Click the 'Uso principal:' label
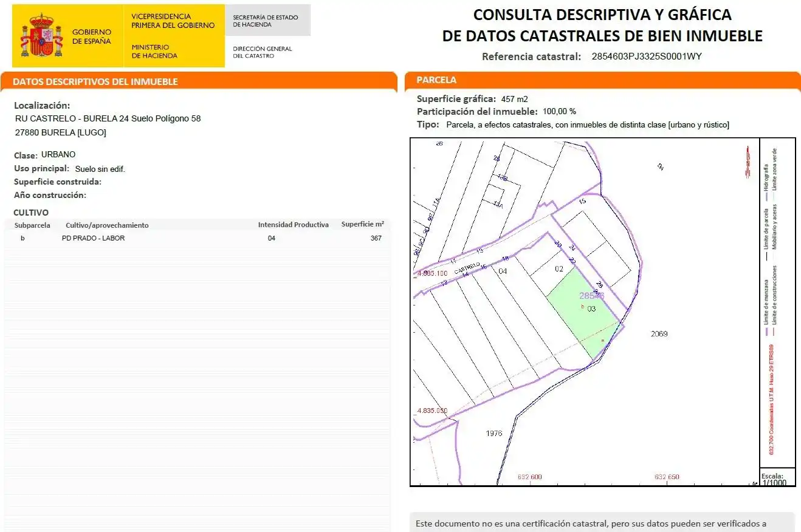This screenshot has height=532, width=801. [x=41, y=168]
